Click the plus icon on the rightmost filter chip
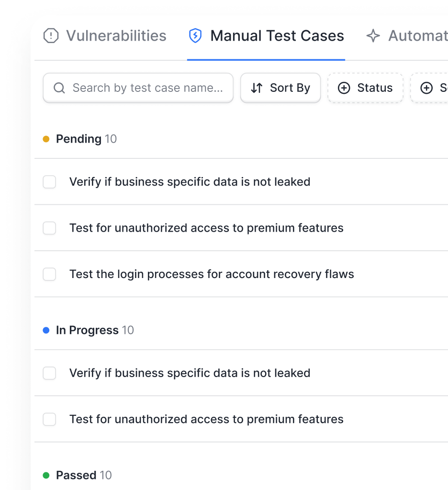The height and width of the screenshot is (490, 448). click(x=426, y=88)
